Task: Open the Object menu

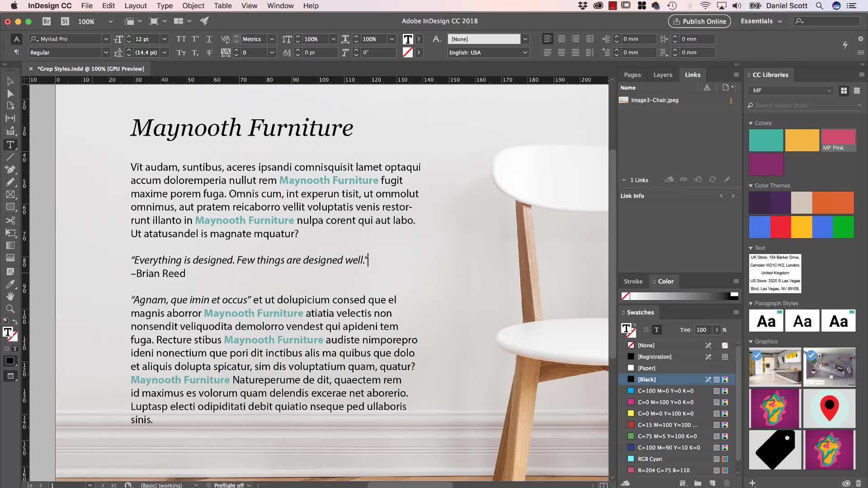Action: click(x=193, y=6)
